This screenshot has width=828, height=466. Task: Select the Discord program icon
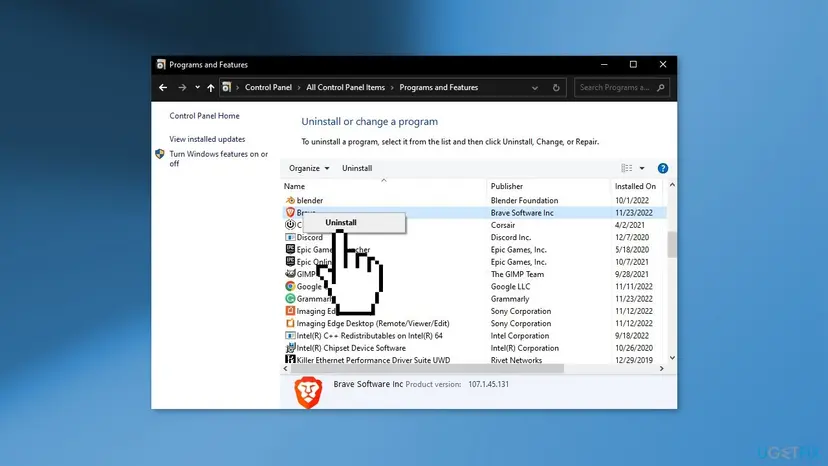(x=290, y=237)
